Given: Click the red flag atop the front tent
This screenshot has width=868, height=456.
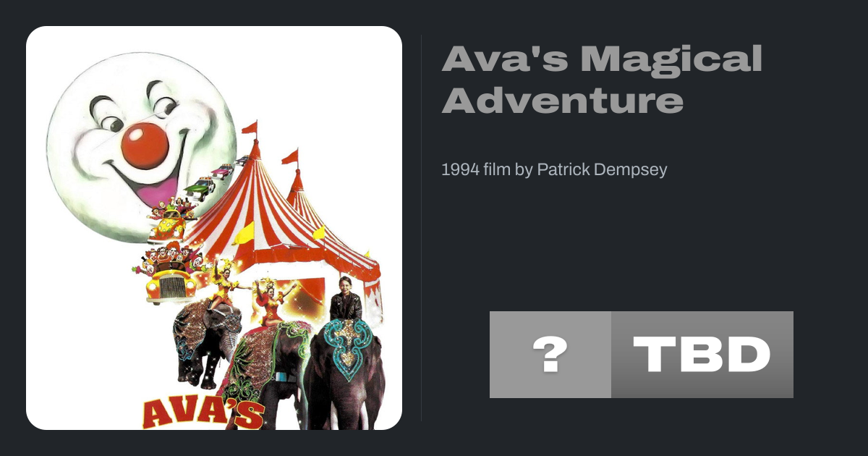Looking at the screenshot, I should click(x=250, y=128).
